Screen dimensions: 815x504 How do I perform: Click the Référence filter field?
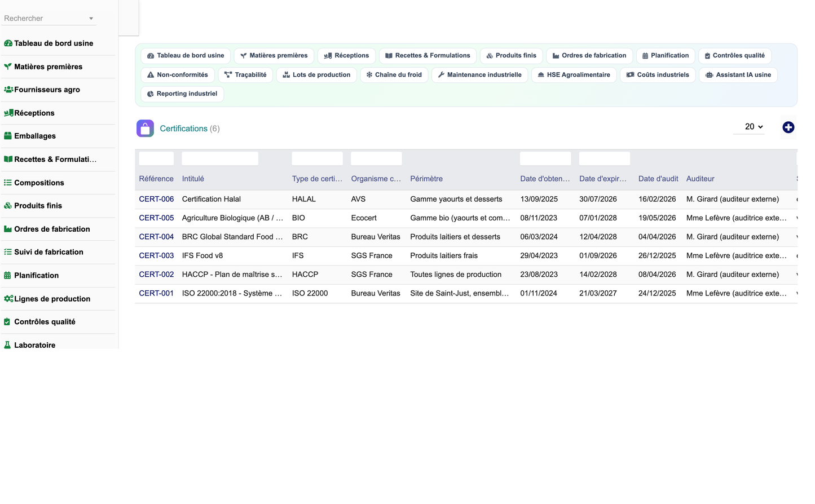pos(156,158)
